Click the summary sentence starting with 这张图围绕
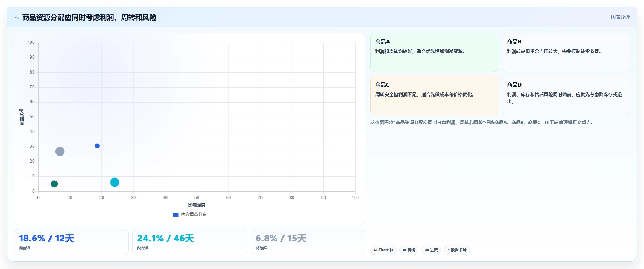The image size is (644, 269). (x=482, y=122)
